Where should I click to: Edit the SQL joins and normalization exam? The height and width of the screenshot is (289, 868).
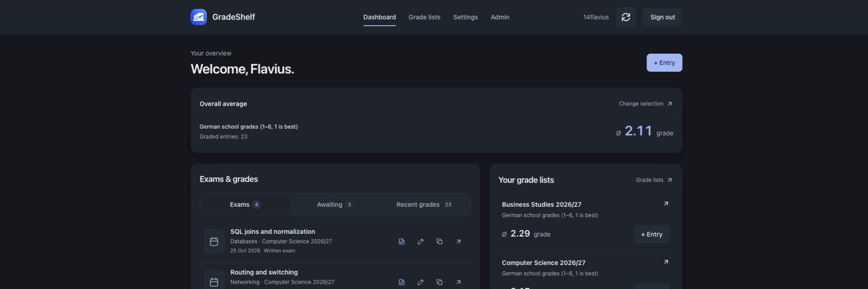click(420, 242)
